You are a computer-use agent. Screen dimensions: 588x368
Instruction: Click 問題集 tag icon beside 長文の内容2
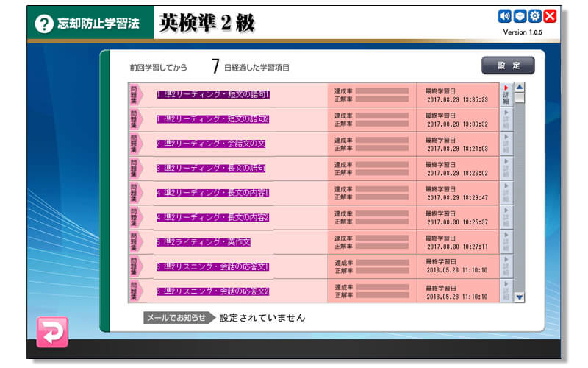click(136, 217)
